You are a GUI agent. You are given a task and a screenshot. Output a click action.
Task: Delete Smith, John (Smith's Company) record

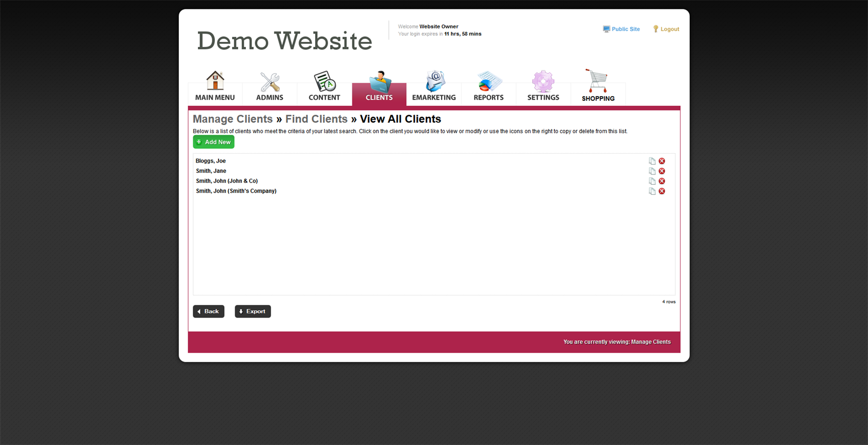coord(662,191)
